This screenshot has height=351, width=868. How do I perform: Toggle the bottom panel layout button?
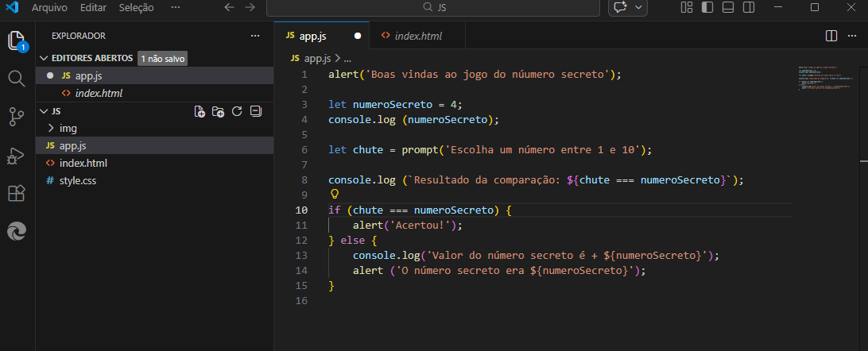click(727, 7)
